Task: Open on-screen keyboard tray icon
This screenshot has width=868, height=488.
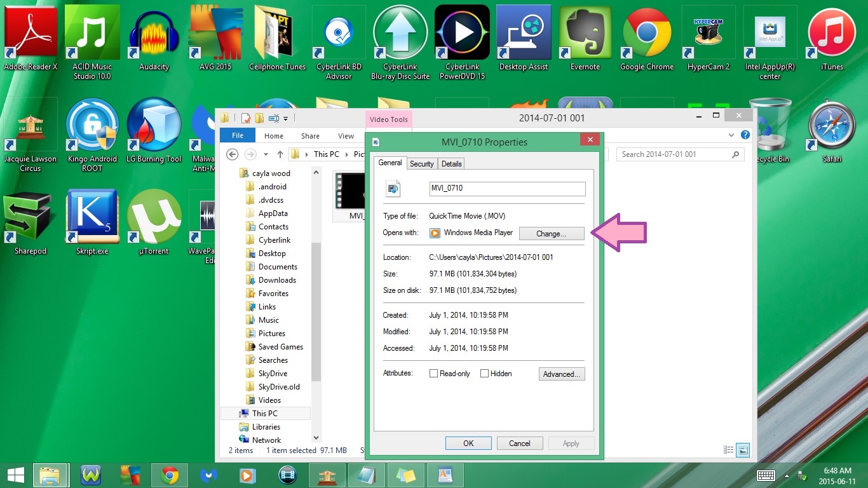Action: [766, 475]
